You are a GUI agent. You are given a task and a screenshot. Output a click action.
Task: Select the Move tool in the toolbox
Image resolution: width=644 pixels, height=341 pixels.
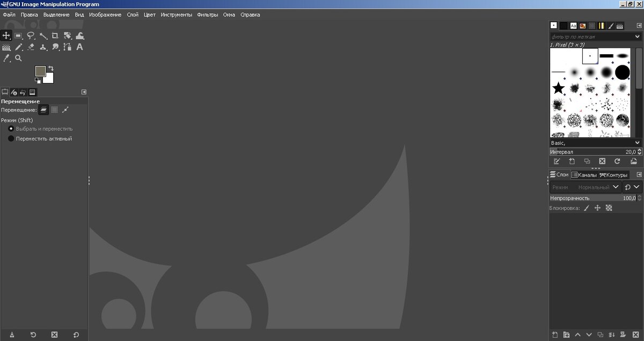pos(6,35)
